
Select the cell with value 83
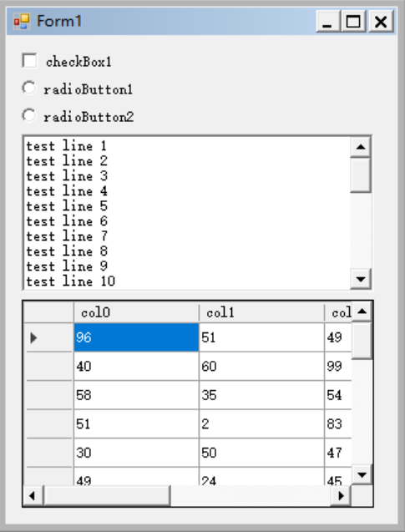[x=338, y=423]
